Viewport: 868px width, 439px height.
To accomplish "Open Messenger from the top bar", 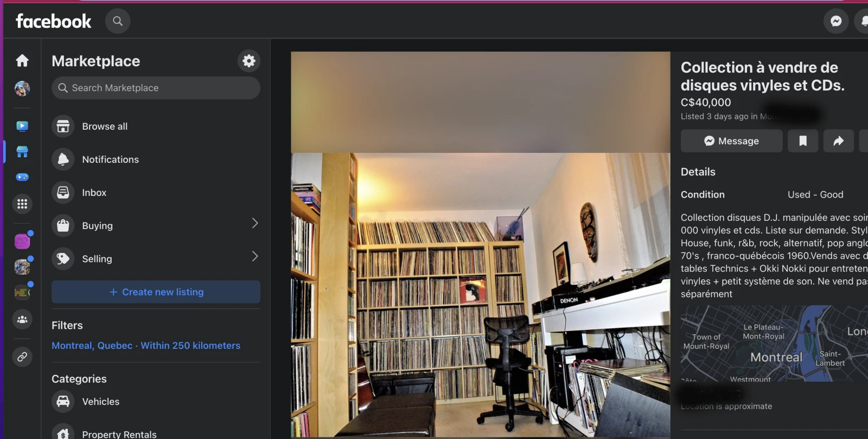I will tap(836, 21).
